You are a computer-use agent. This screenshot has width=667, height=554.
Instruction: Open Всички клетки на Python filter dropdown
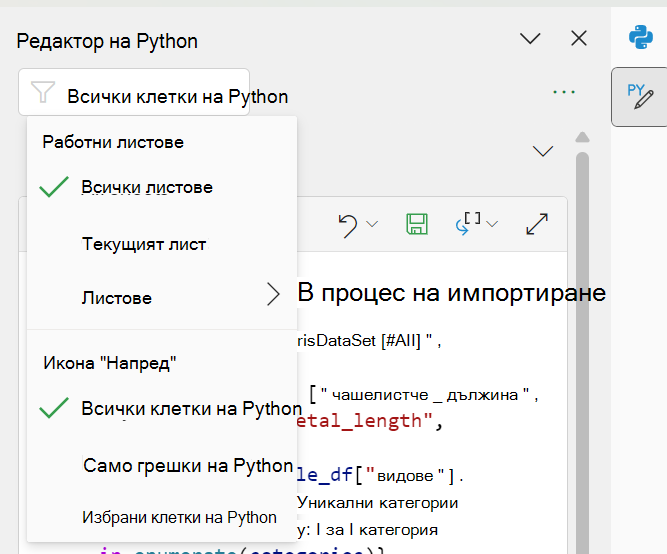[x=134, y=92]
